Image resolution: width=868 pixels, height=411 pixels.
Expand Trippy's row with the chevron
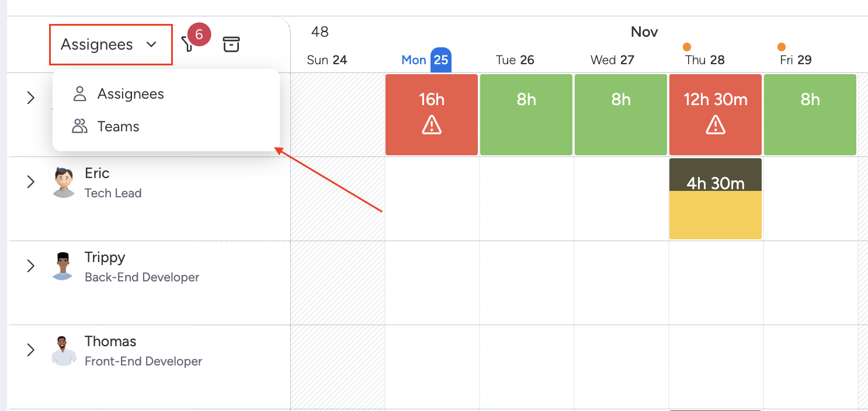[x=31, y=266]
